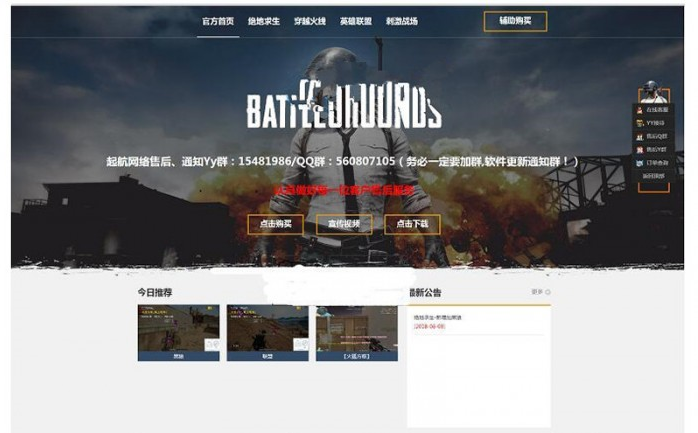Open the 绝地求生 announcement entry

[438, 318]
